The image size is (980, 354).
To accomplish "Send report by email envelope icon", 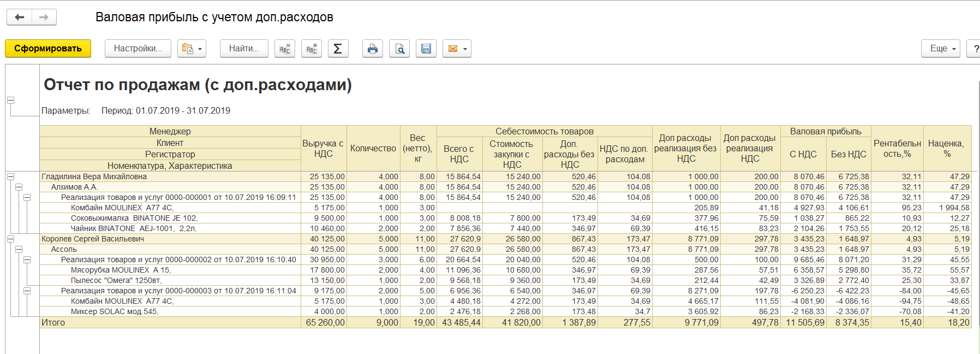I will 457,49.
